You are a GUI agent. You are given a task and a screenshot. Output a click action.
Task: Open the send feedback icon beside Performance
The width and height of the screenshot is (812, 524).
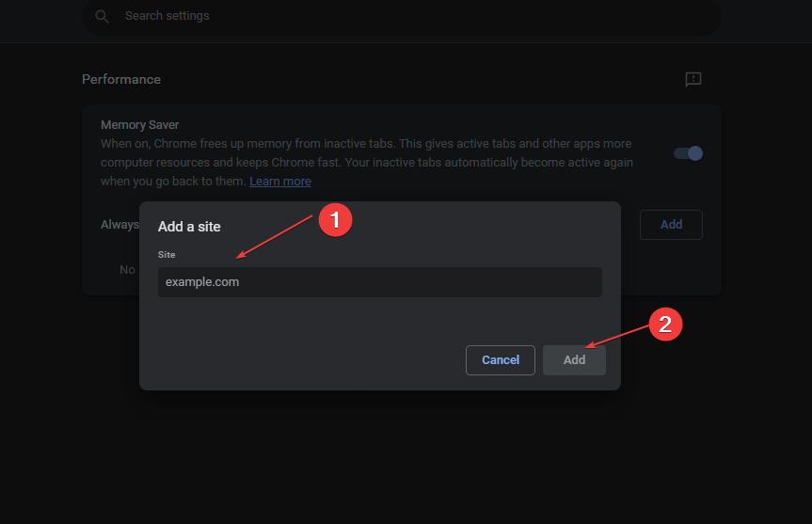click(693, 79)
